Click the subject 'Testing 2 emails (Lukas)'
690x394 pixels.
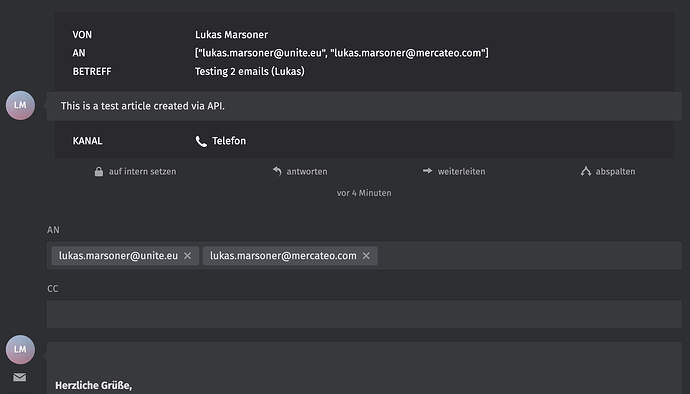coord(250,71)
